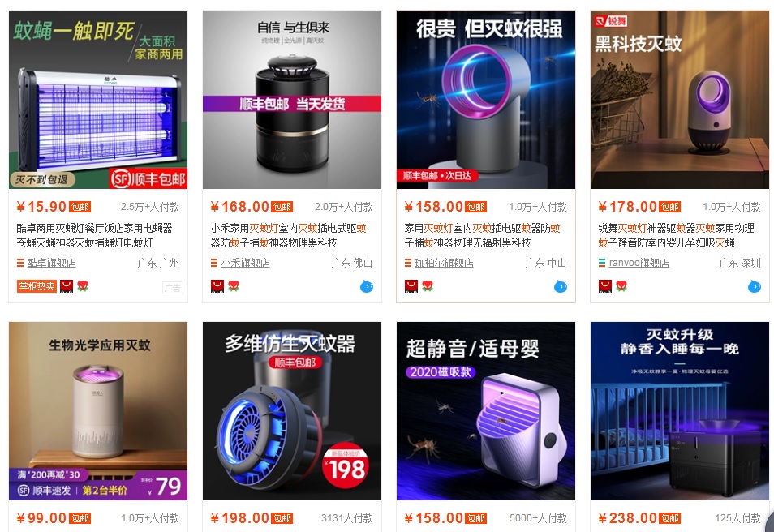Open the 锐舞灭蚊灯神器 product title link
The width and height of the screenshot is (774, 532).
677,235
